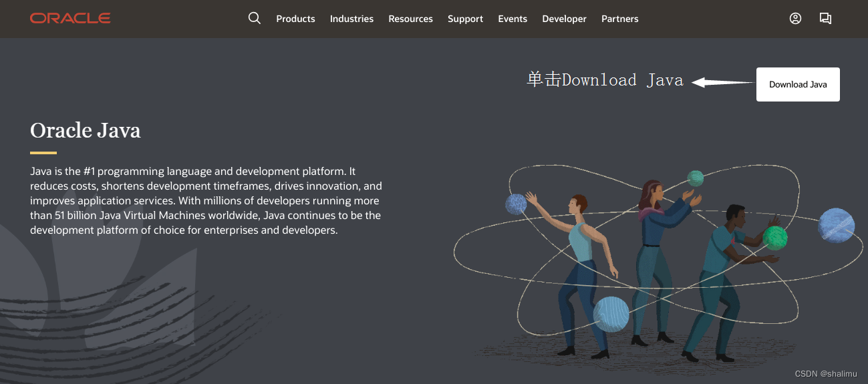
Task: Open the account profile icon
Action: coord(795,19)
